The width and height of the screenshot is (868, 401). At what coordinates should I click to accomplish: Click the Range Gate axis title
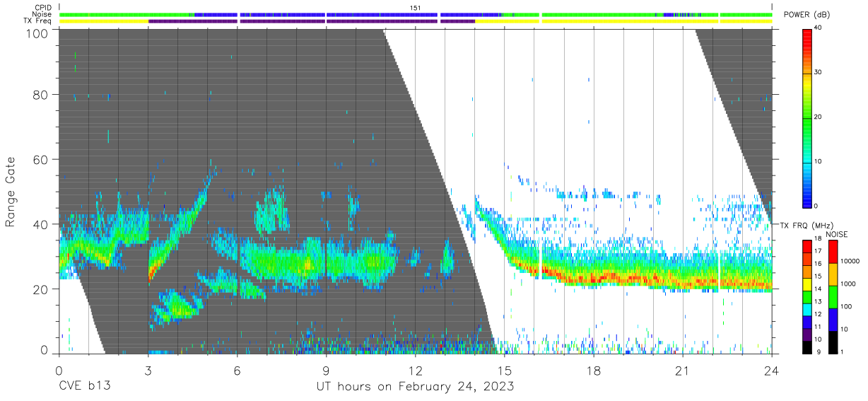coord(11,192)
